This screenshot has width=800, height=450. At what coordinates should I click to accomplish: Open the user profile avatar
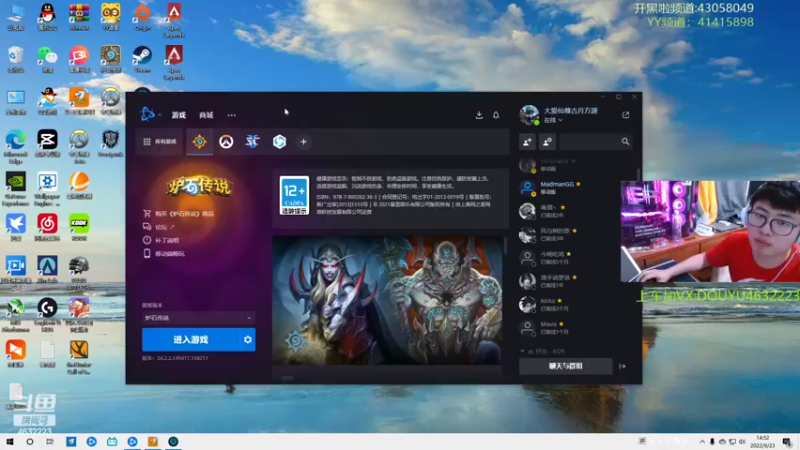529,115
